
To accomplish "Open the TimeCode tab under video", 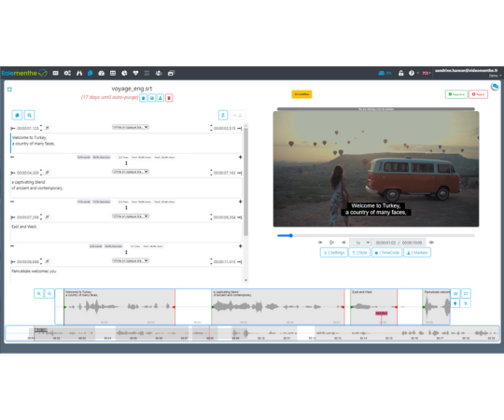I will [x=387, y=253].
